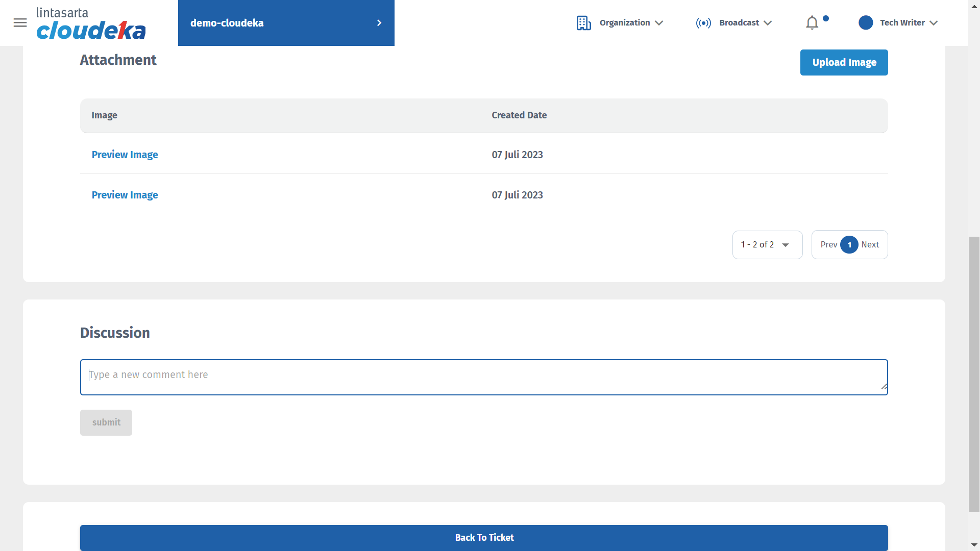Open the hamburger navigation menu
This screenshot has height=551, width=980.
[20, 23]
